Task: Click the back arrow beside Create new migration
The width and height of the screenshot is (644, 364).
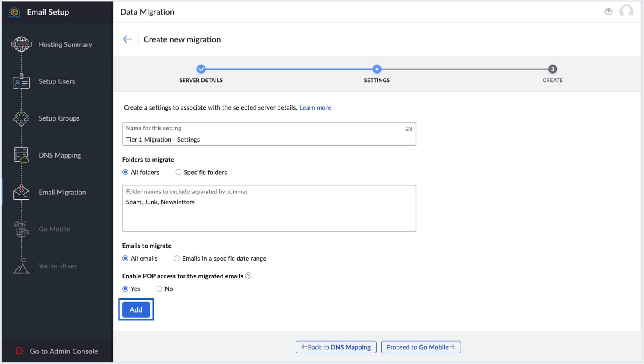Action: click(x=128, y=39)
